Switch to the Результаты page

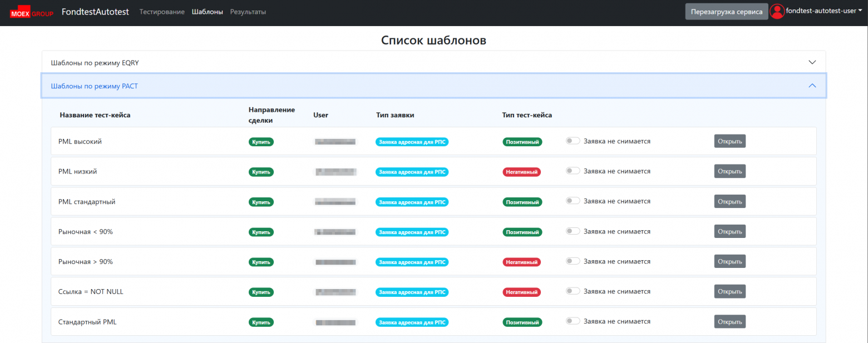(x=248, y=12)
